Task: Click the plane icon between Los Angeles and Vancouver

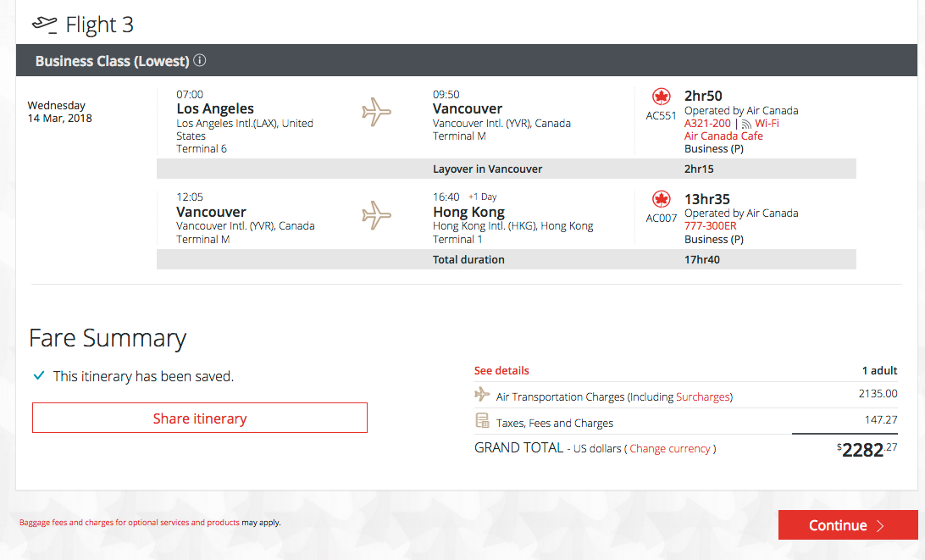Action: (x=376, y=112)
